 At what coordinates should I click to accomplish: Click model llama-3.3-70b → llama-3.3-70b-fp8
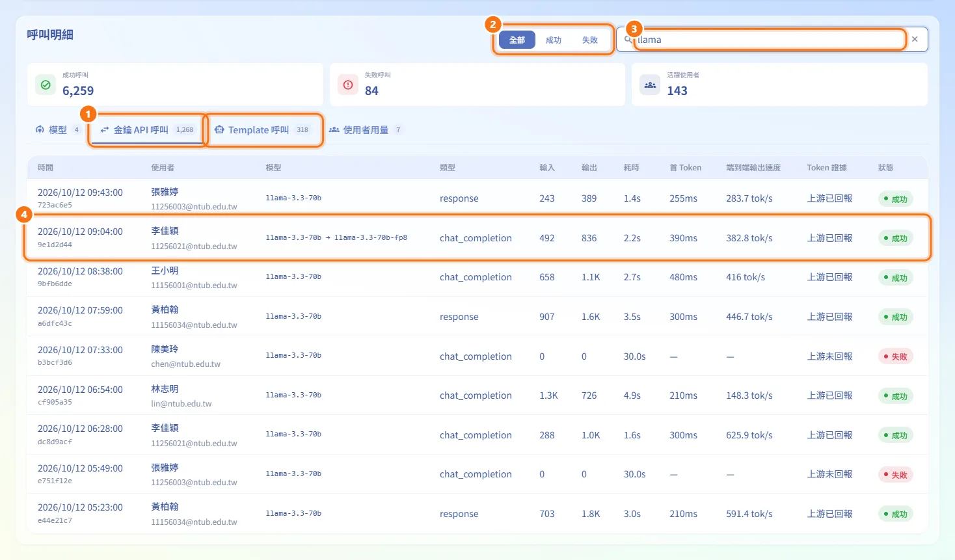pos(336,237)
